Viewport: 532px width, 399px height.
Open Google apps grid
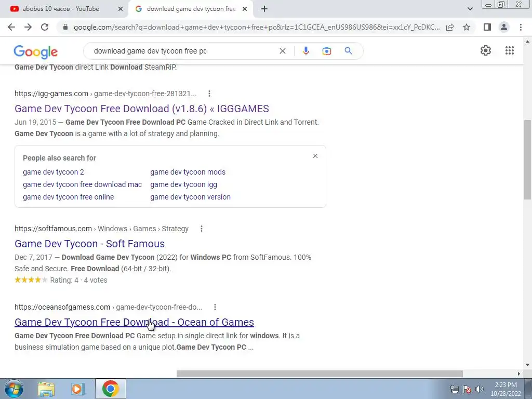pyautogui.click(x=509, y=50)
